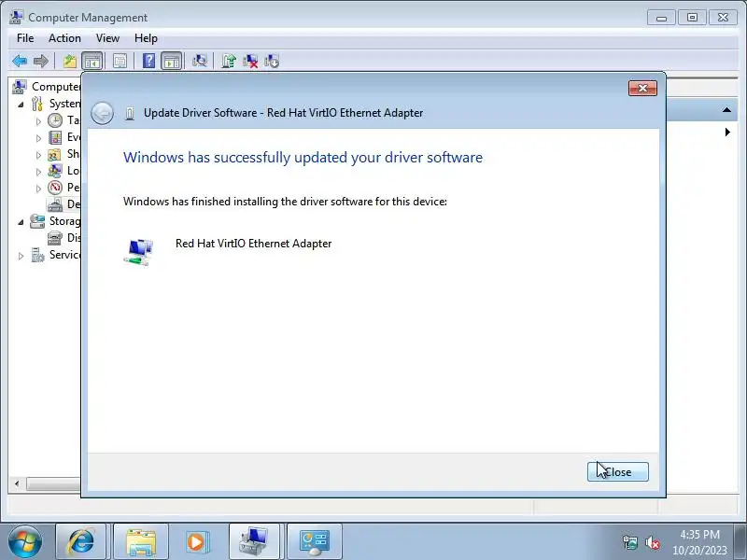Select Performance icon in tree
Image resolution: width=747 pixels, height=560 pixels.
click(55, 188)
